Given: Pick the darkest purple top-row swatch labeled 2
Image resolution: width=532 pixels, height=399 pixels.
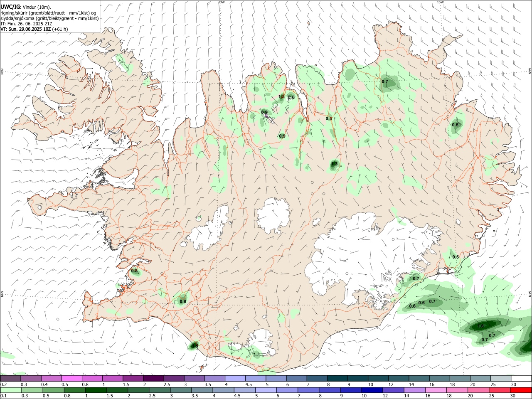Looking at the screenshot, I should (x=153, y=379).
